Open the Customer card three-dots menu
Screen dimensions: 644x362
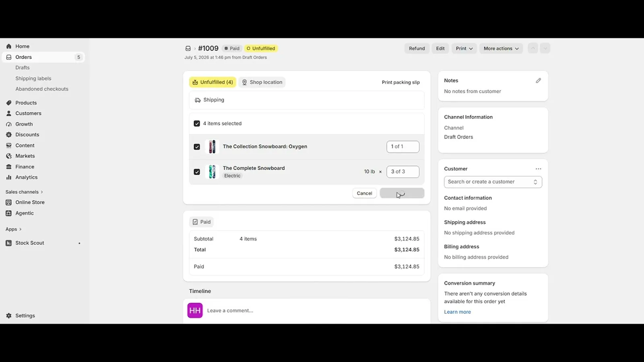coord(539,169)
